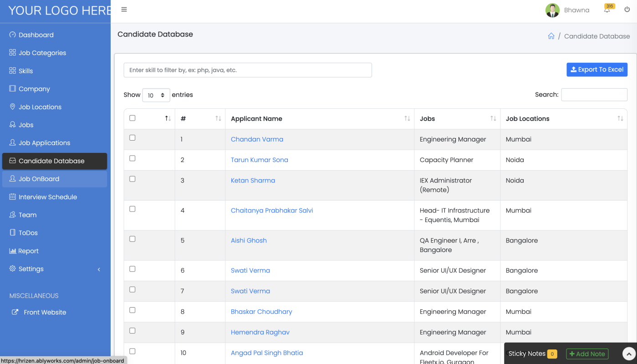
Task: Select the checkbox for Aishi Ghosh
Action: (x=132, y=238)
